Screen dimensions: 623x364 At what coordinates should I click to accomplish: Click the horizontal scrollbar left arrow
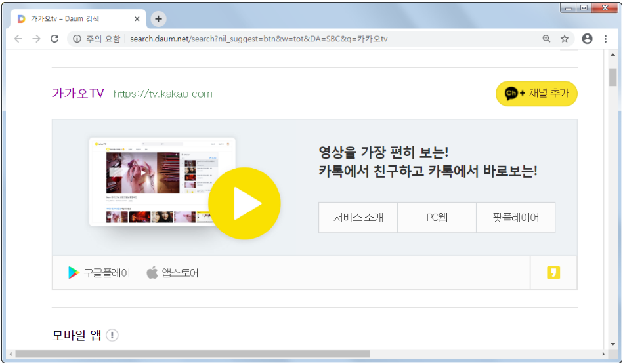tap(11, 354)
